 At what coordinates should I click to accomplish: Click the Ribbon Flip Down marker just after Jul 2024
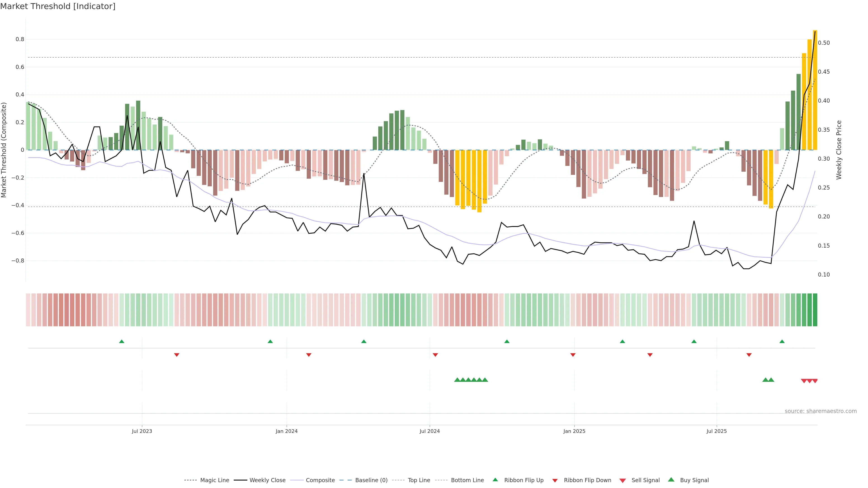pos(435,355)
